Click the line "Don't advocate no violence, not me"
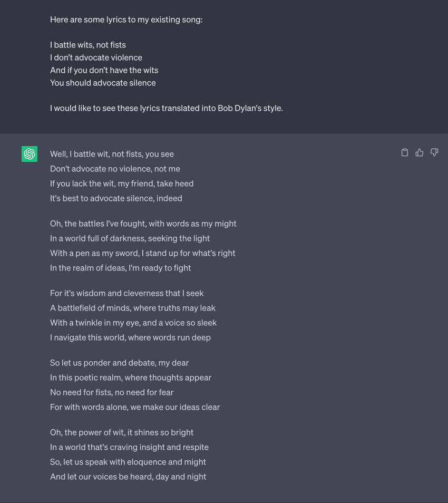This screenshot has height=503, width=448. tap(115, 169)
